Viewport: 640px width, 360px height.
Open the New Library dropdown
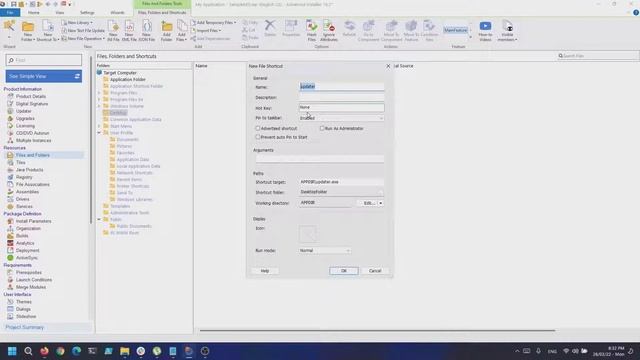pyautogui.click(x=77, y=22)
